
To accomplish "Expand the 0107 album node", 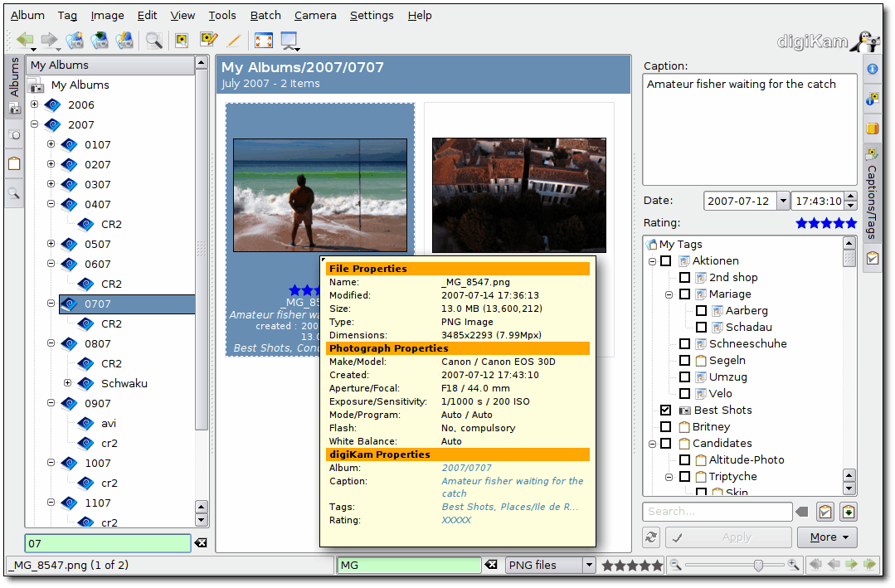I will coord(51,143).
